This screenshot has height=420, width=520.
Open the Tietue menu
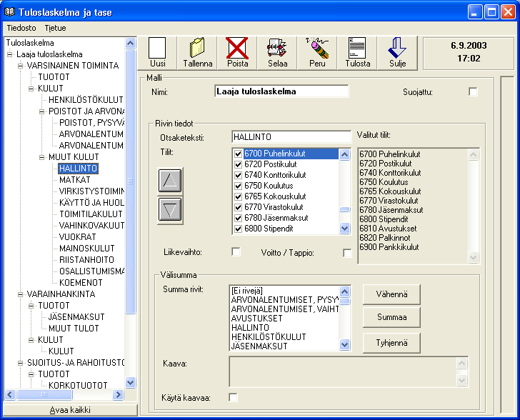click(x=55, y=28)
